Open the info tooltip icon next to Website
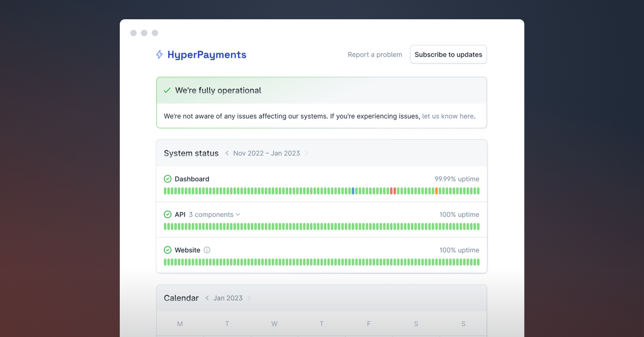 pos(207,250)
